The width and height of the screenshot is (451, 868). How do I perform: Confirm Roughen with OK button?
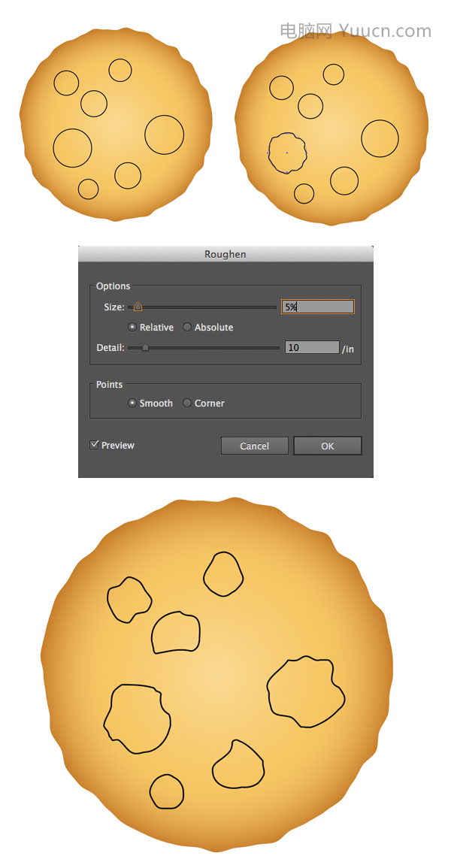(x=328, y=446)
